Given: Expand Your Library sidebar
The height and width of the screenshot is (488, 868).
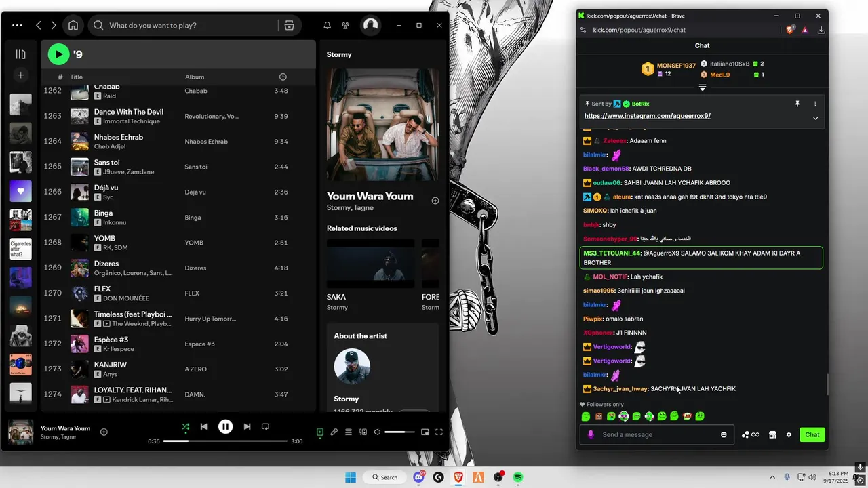Looking at the screenshot, I should pyautogui.click(x=20, y=54).
